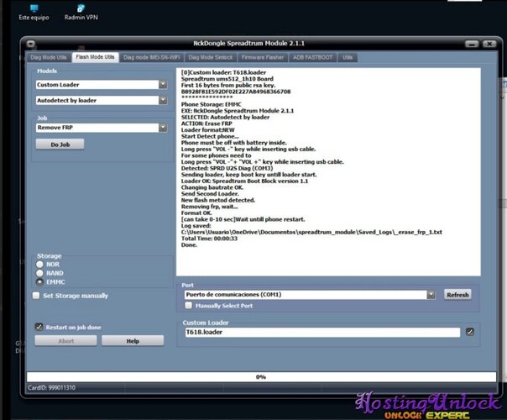This screenshot has width=507, height=420.
Task: Expand the Remove FRP job dropdown arrow
Action: click(x=163, y=128)
